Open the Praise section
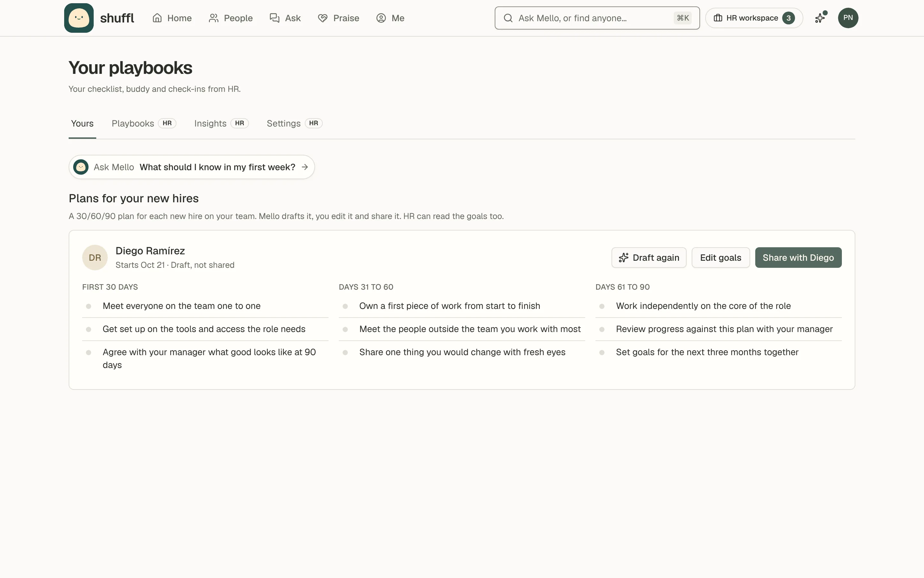Image resolution: width=924 pixels, height=578 pixels. click(x=338, y=18)
